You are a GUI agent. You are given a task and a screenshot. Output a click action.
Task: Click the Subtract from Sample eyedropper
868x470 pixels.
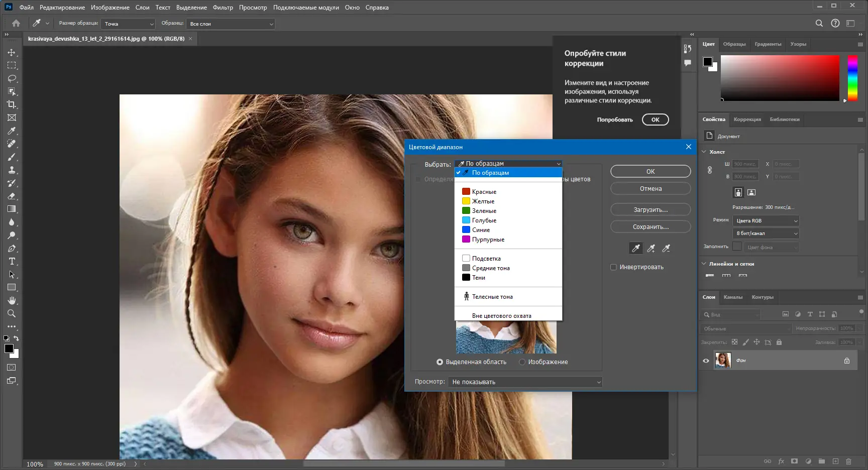tap(666, 248)
